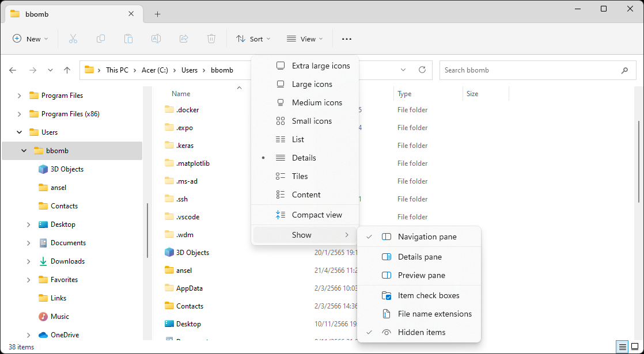
Task: Choose Compact view from menu
Action: [x=316, y=215]
